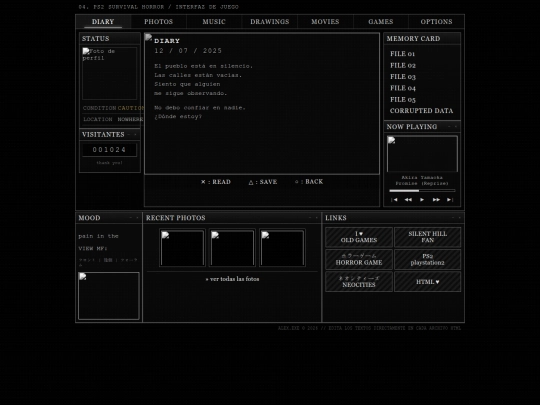Click the Mood panel image
540x405 pixels.
click(109, 296)
